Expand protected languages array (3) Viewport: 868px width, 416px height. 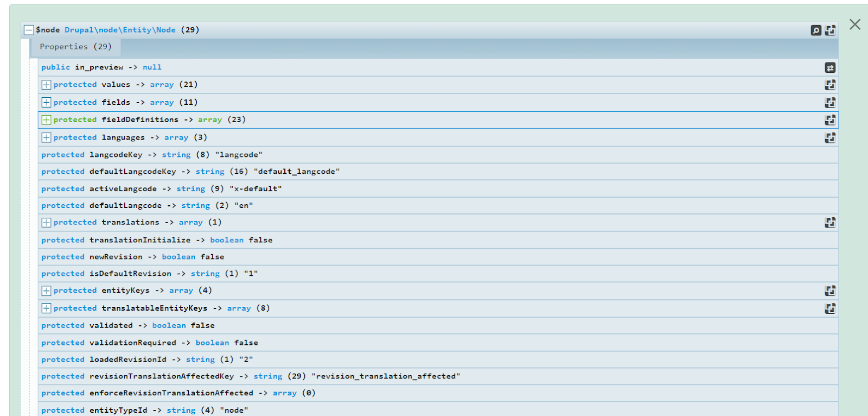pos(46,137)
